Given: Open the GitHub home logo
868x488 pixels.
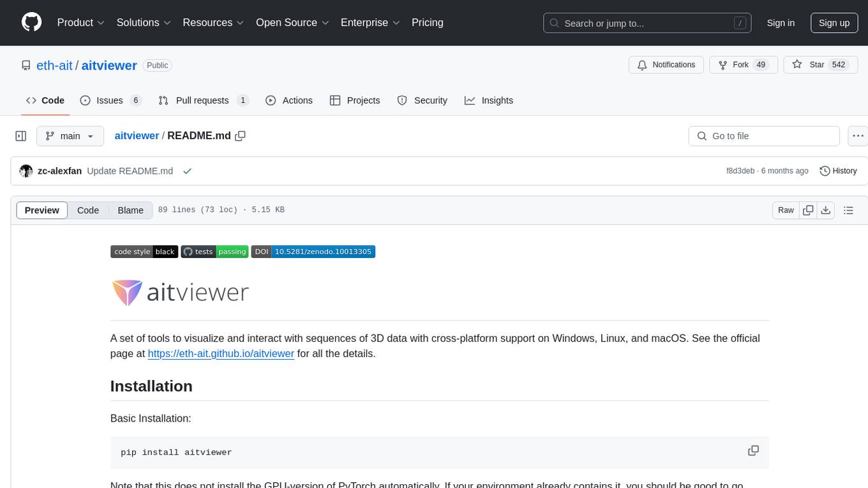Looking at the screenshot, I should pyautogui.click(x=31, y=22).
